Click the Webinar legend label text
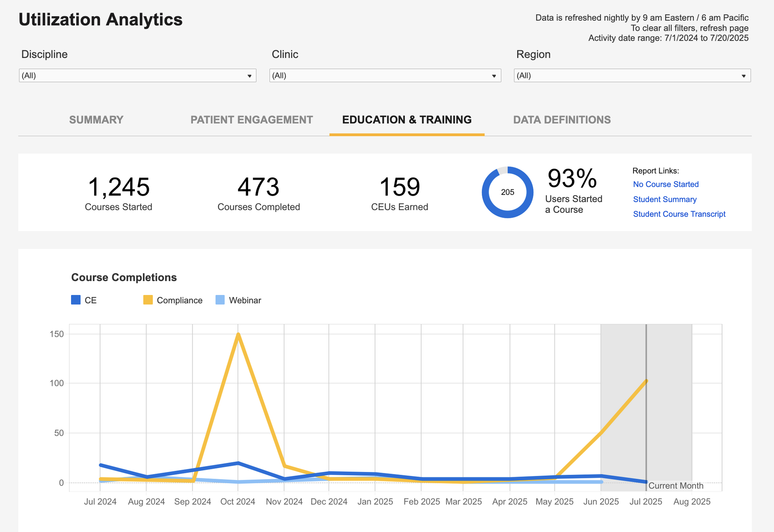The height and width of the screenshot is (532, 774). tap(245, 300)
